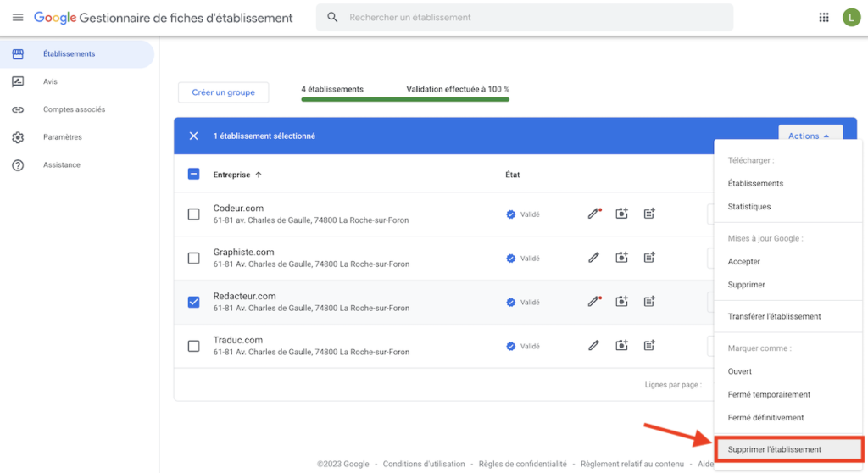Select Supprimer l'établissement from menu

[x=774, y=449]
